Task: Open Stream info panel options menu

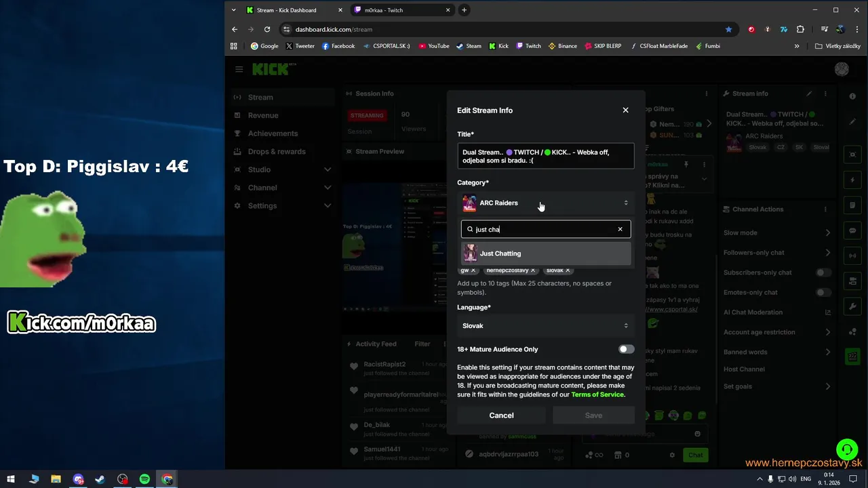Action: pyautogui.click(x=825, y=94)
